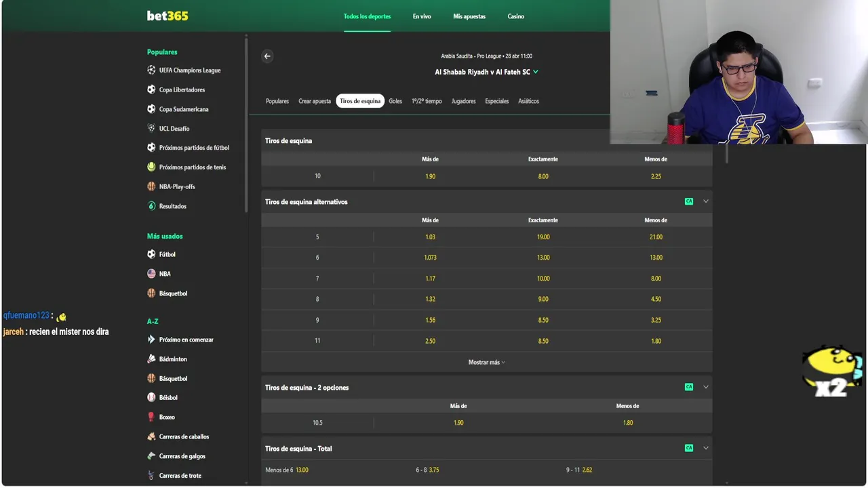The width and height of the screenshot is (868, 488).
Task: Click the Copa Libertadores ball icon
Action: (151, 89)
